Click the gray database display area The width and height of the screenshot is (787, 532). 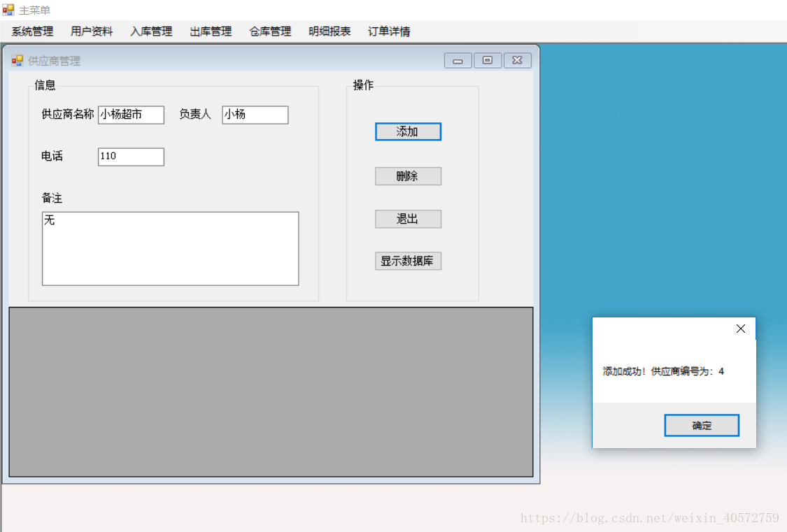[x=270, y=391]
